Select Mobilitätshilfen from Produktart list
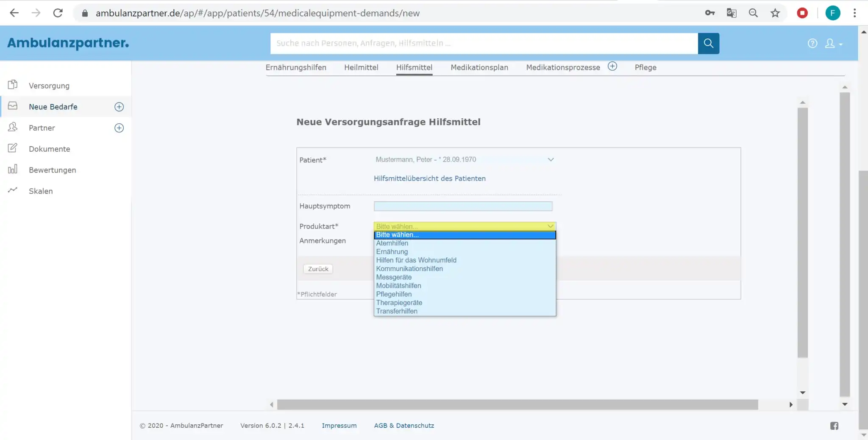Image resolution: width=868 pixels, height=440 pixels. coord(465,286)
